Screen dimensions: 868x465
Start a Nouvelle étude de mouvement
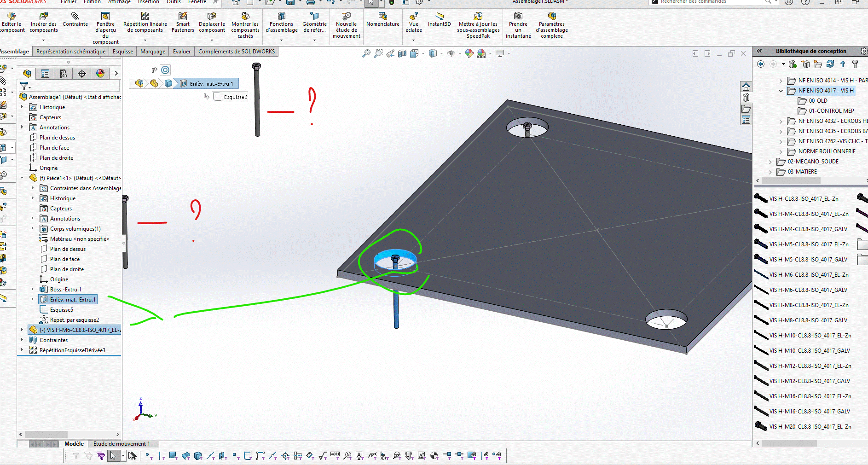coord(347,26)
